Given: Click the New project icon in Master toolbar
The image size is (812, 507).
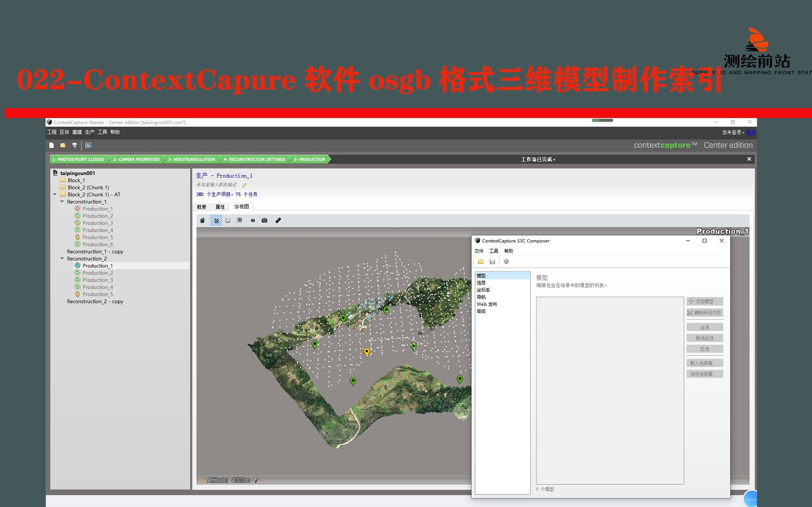Looking at the screenshot, I should 52,146.
